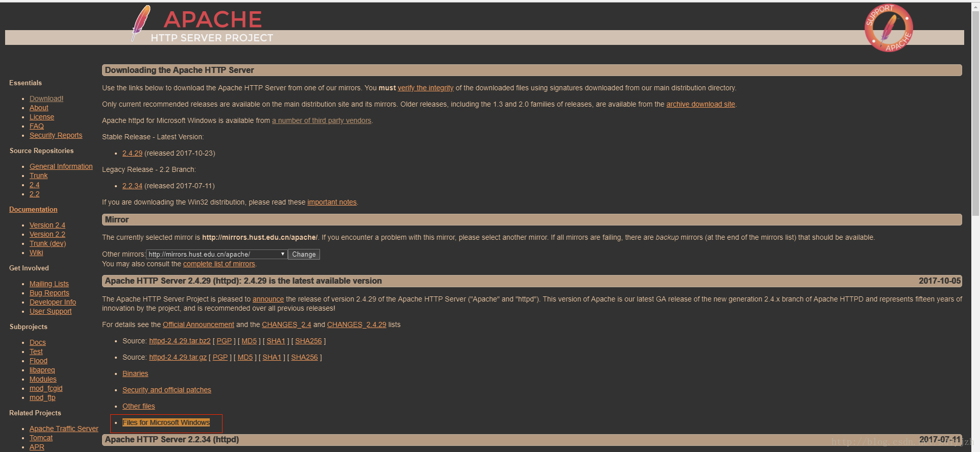Open the Trunk source repository link
980x452 pixels.
pyautogui.click(x=38, y=175)
